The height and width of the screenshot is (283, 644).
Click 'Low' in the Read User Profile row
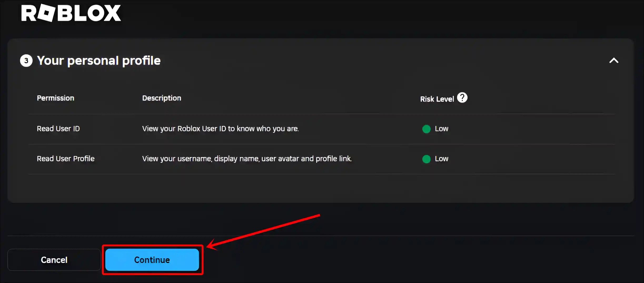coord(442,159)
